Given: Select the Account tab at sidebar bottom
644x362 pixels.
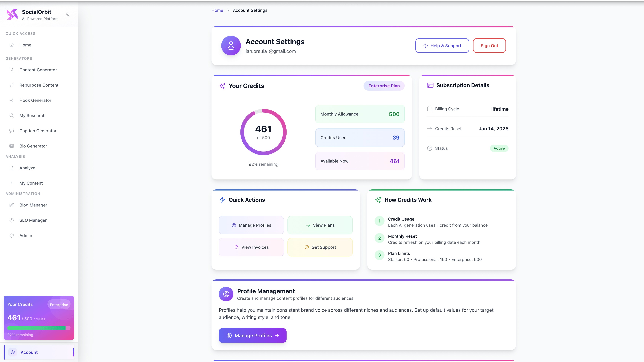Looking at the screenshot, I should 29,352.
